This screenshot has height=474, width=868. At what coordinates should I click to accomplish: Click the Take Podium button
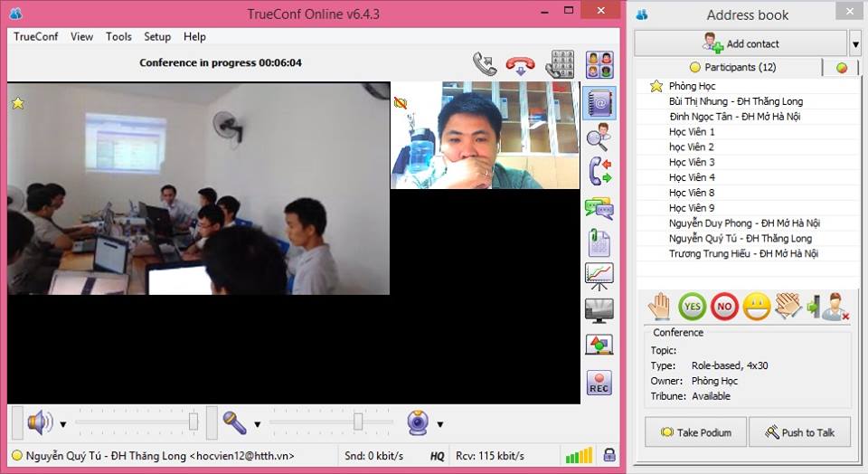696,431
